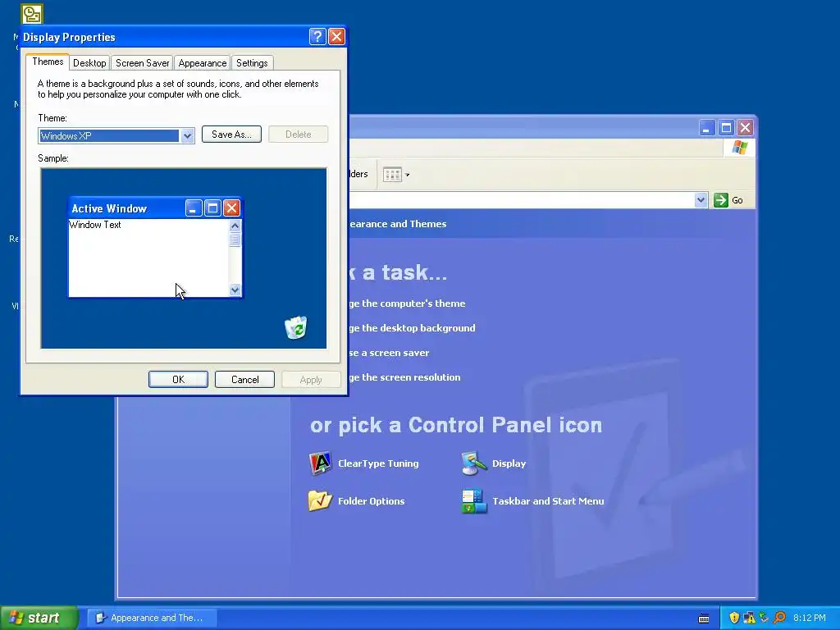
Task: Switch to the Screen Saver tab
Action: click(142, 62)
